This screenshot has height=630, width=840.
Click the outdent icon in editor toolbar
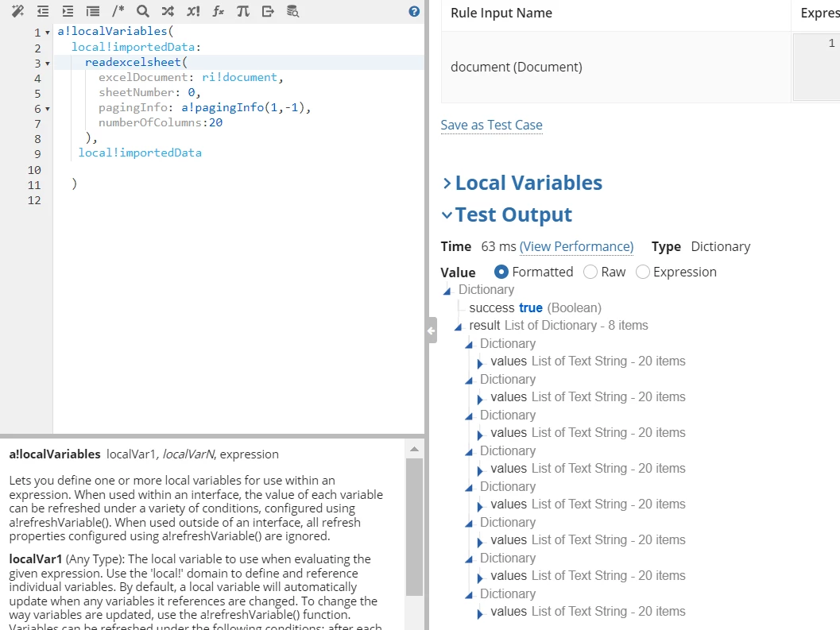[x=43, y=11]
